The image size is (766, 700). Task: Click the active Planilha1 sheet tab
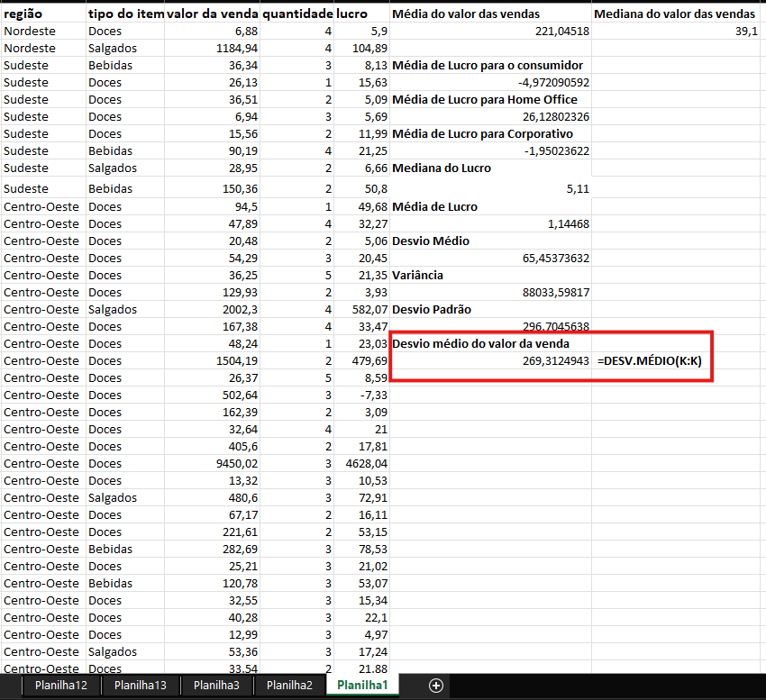pos(362,685)
